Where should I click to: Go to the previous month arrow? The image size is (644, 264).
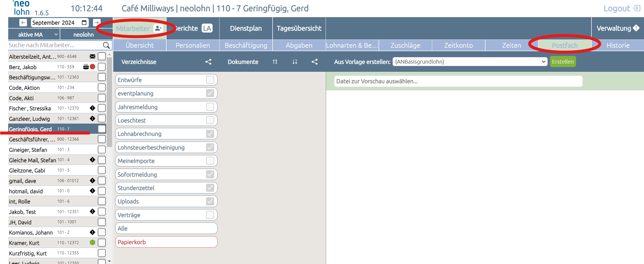coord(23,23)
